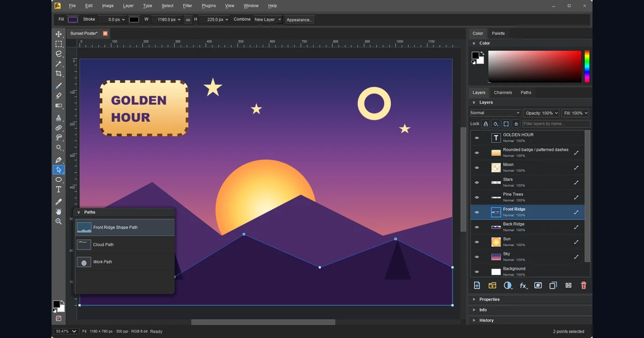Click Fit in the status bar
This screenshot has height=338, width=644.
pos(84,332)
